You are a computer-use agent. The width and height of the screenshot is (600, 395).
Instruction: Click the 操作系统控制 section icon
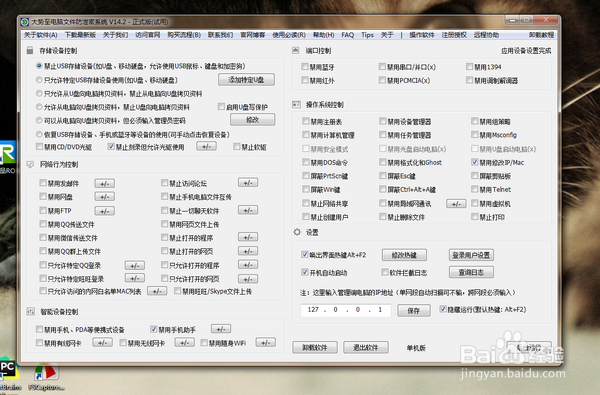(296, 104)
